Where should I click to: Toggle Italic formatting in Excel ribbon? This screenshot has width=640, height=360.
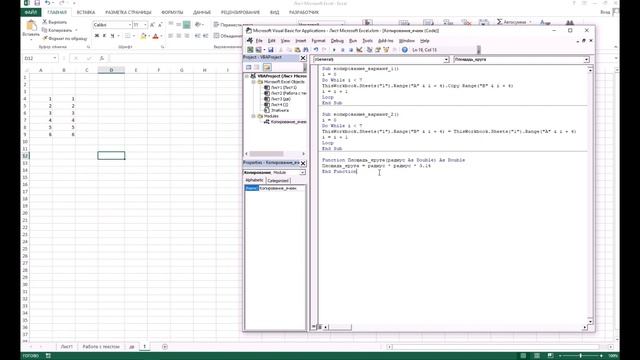tap(104, 36)
